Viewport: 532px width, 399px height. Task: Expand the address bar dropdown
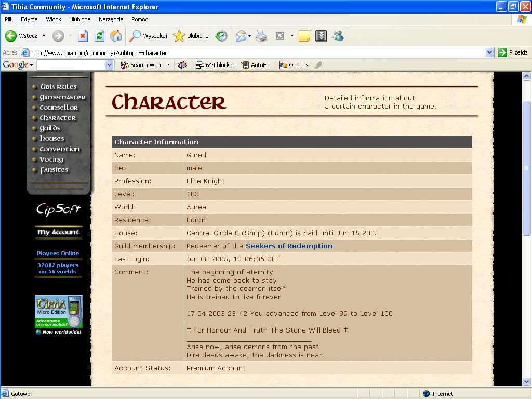tap(489, 52)
